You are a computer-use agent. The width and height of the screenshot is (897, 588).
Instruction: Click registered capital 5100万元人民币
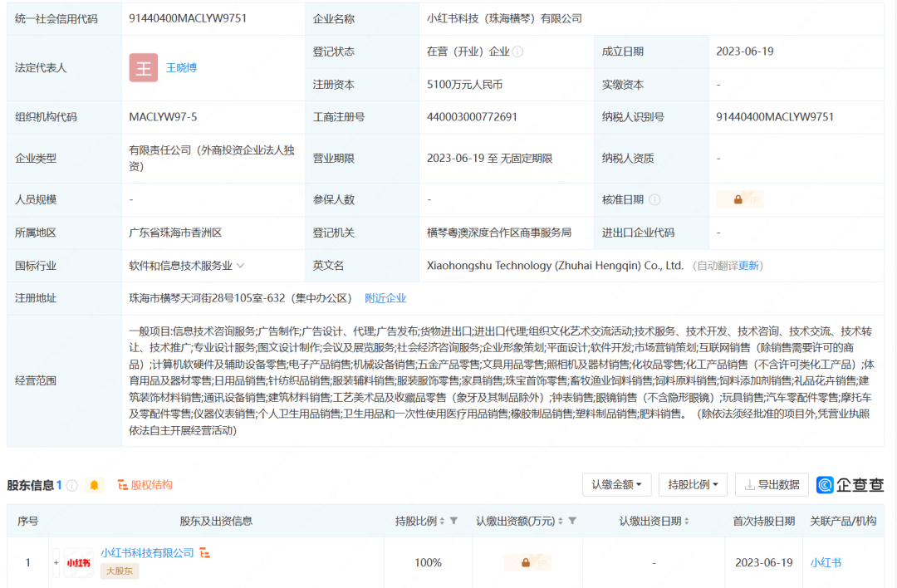pos(464,85)
